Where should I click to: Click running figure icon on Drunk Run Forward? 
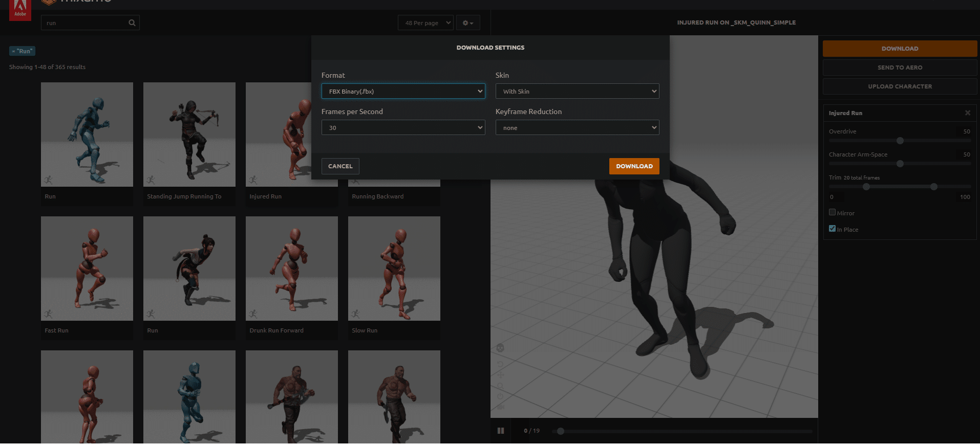click(253, 314)
